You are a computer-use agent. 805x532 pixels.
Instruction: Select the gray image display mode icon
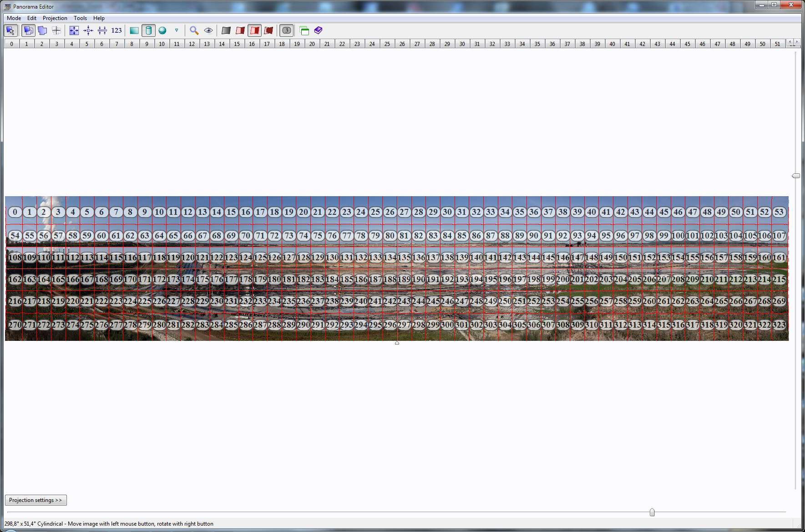(x=226, y=30)
